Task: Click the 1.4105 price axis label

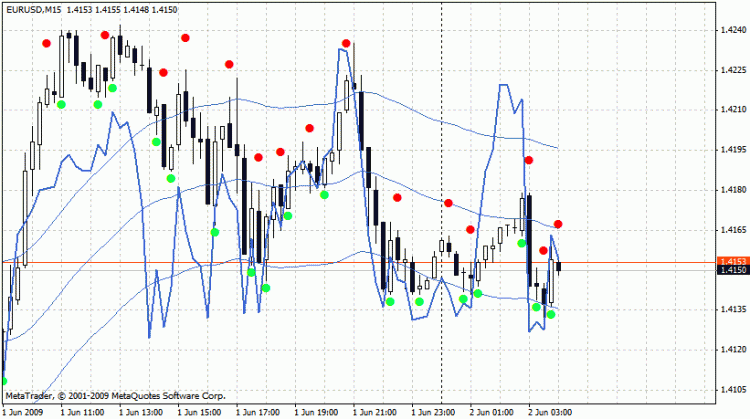Action: 732,389
